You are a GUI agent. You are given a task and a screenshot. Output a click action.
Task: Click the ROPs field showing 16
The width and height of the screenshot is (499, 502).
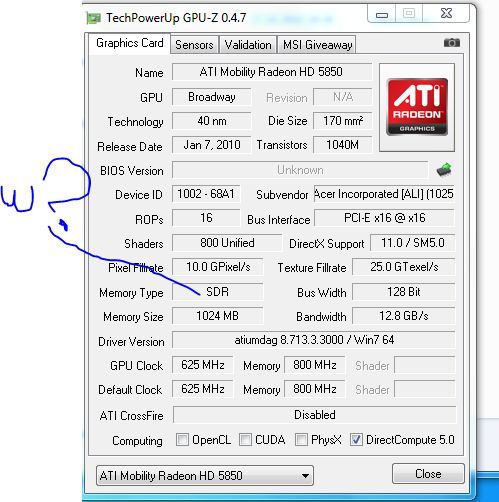click(206, 218)
